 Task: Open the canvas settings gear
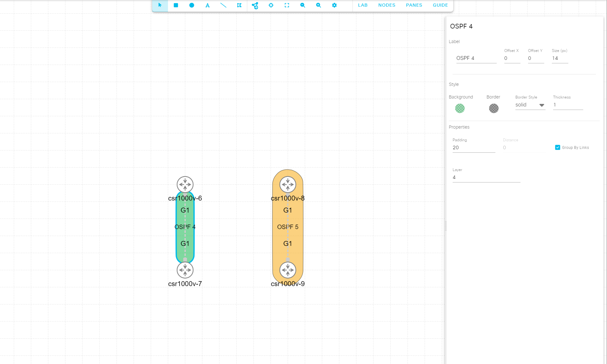click(334, 5)
